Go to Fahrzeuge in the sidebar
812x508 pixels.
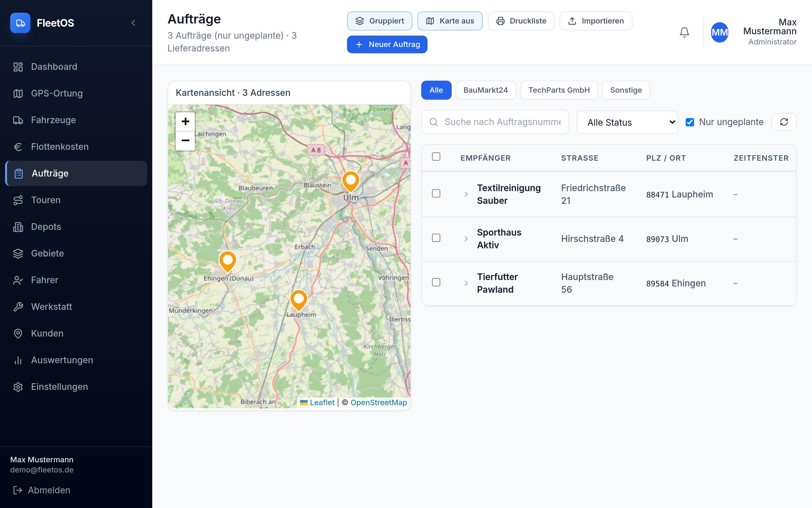click(x=76, y=120)
